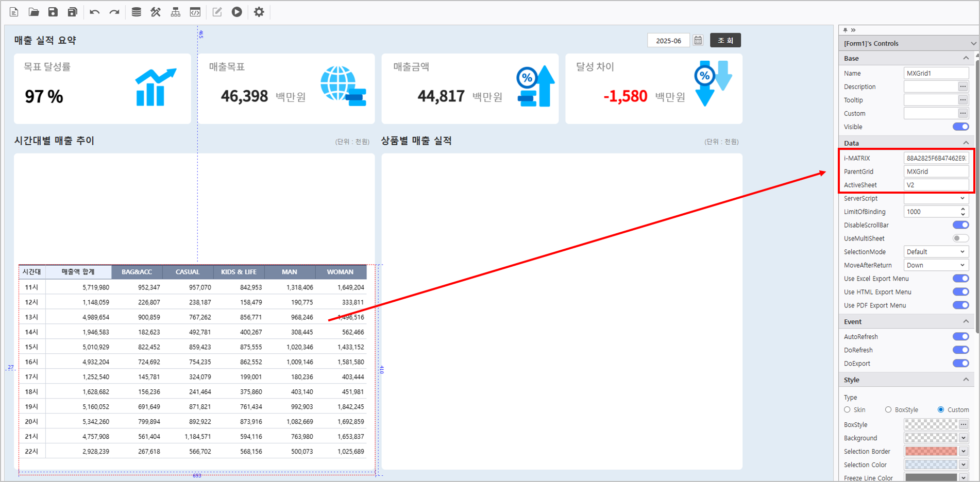Screen dimensions: 980x482
Task: Click the ActiveSheet input field
Action: pyautogui.click(x=936, y=185)
